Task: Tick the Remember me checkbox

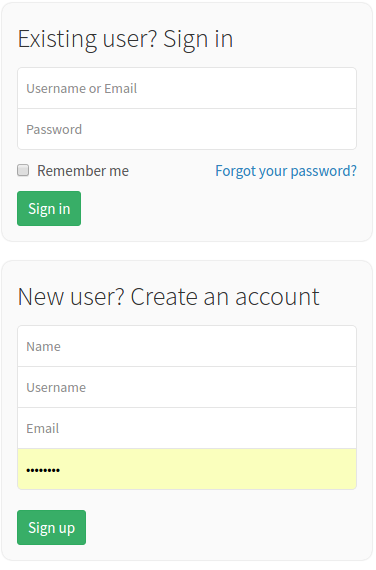Action: point(23,170)
